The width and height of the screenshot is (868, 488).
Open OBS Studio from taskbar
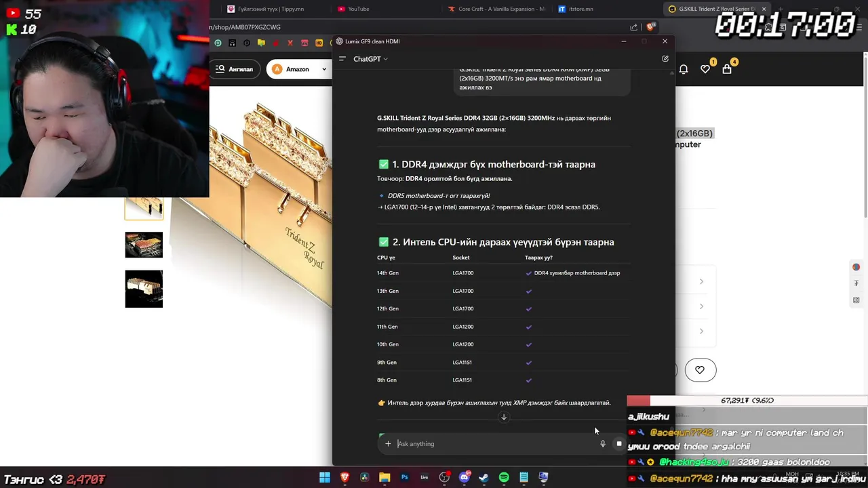(x=444, y=477)
